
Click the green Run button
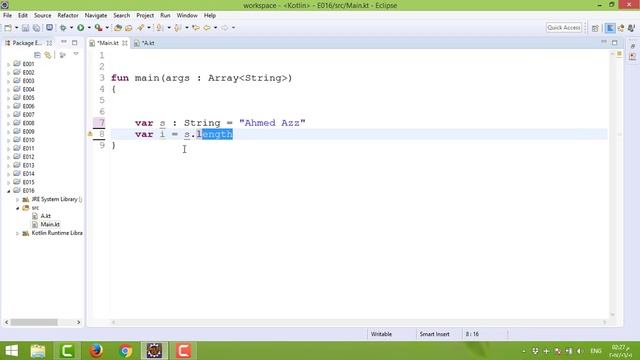point(81,28)
